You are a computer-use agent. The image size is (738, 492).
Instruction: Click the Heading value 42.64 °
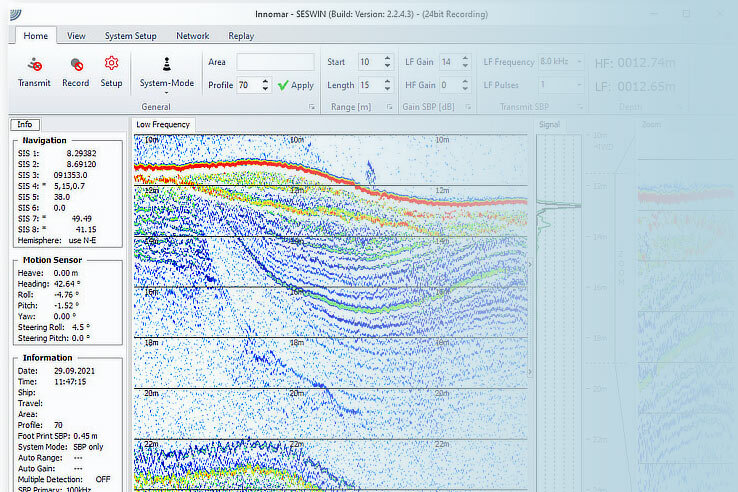point(67,284)
